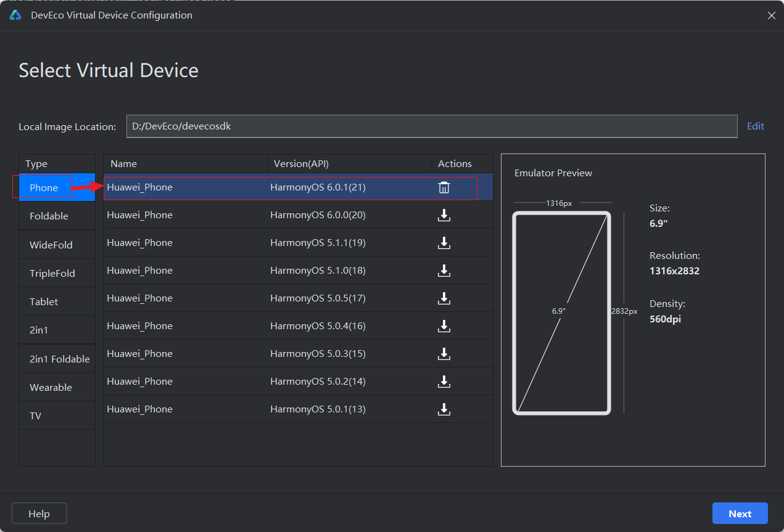The height and width of the screenshot is (532, 784).
Task: Click the HarmonyOS 6.0.1(21) version cell
Action: click(x=318, y=187)
